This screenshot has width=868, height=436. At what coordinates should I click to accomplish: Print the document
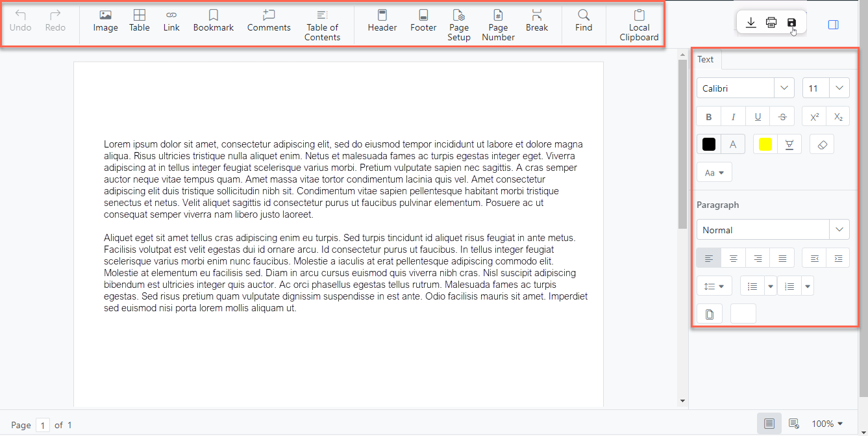click(x=771, y=21)
